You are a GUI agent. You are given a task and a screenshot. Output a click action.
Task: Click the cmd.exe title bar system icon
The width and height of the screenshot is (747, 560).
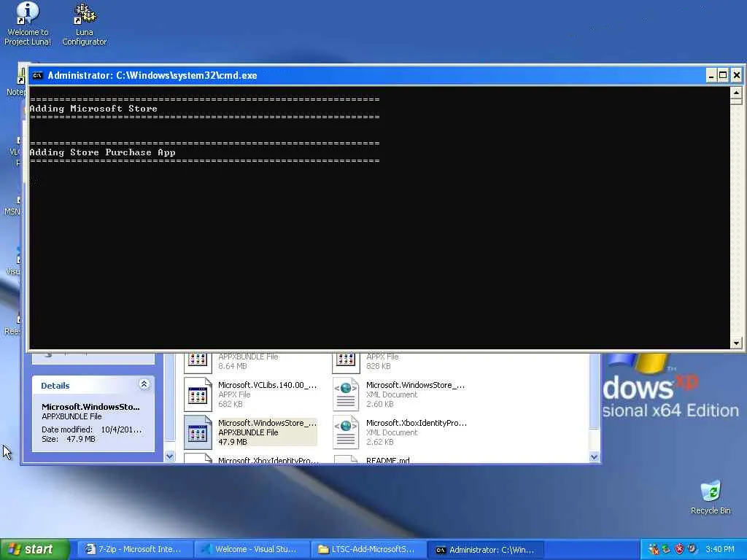pyautogui.click(x=38, y=75)
